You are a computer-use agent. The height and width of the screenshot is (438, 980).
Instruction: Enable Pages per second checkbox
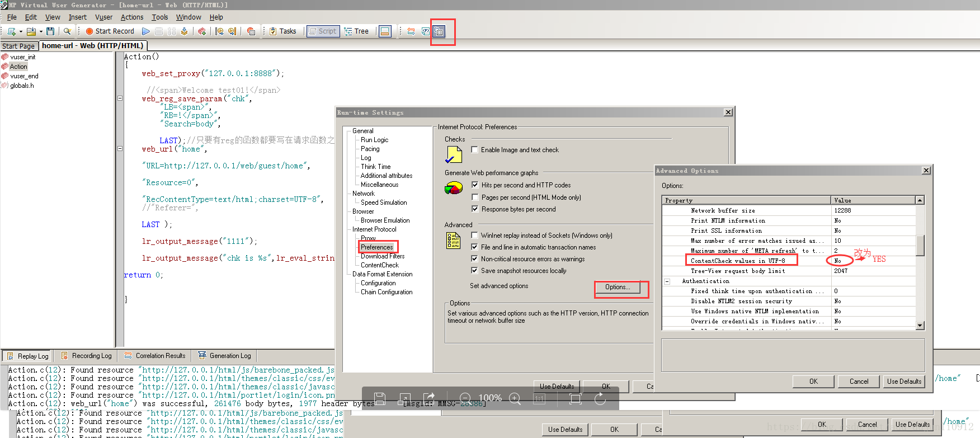(475, 197)
